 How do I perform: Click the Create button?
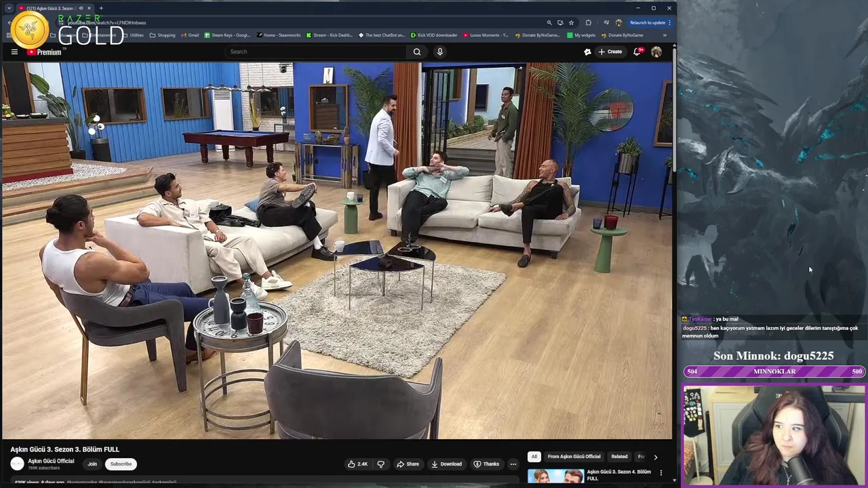click(610, 52)
